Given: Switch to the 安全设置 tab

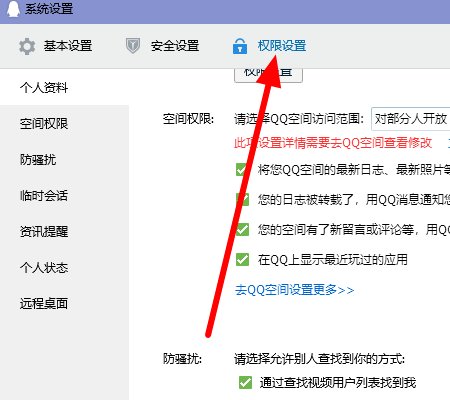Looking at the screenshot, I should tap(175, 46).
